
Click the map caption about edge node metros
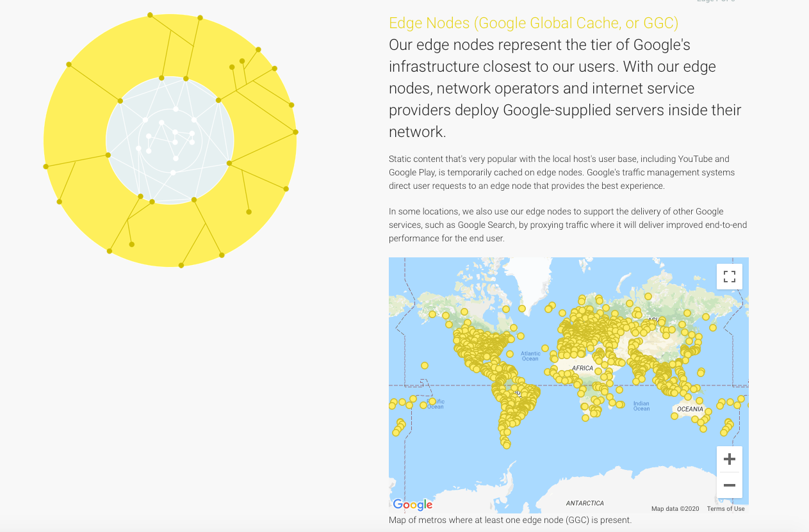tap(510, 520)
